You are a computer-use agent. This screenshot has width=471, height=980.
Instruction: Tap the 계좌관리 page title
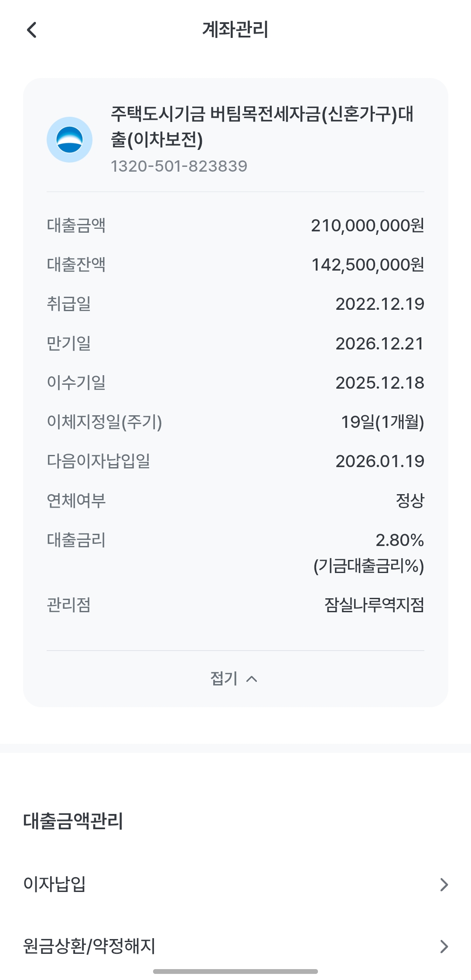(235, 30)
